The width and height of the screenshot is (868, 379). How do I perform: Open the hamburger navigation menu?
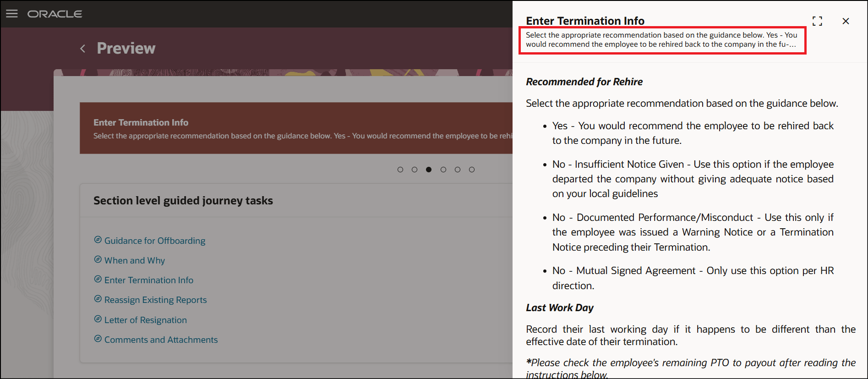12,14
